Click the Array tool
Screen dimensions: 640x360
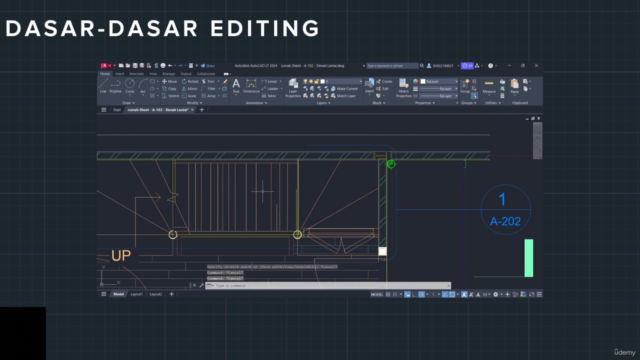(x=209, y=96)
